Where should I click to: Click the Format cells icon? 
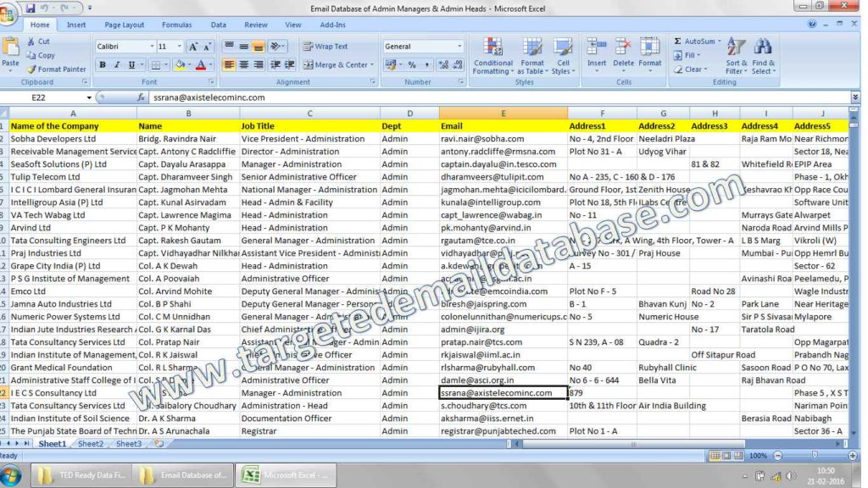pos(649,47)
